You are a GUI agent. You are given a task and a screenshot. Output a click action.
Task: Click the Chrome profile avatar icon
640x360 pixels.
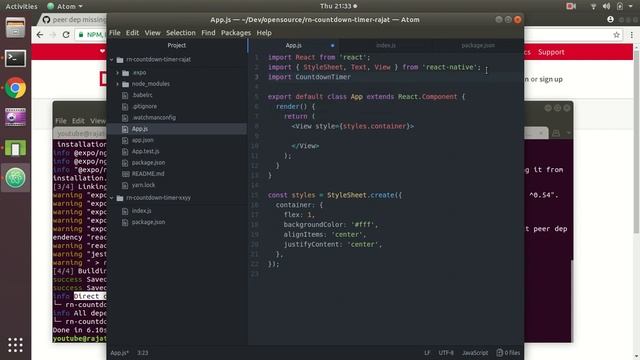[610, 20]
